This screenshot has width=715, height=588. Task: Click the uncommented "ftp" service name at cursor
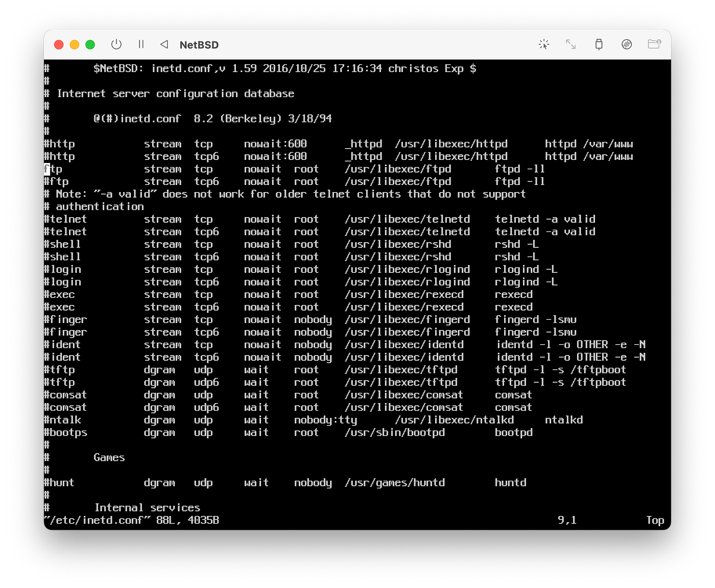point(53,169)
